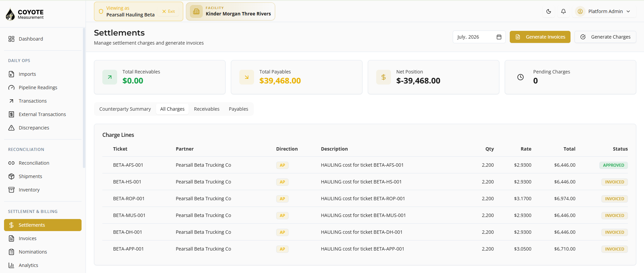Viewport: 644px width, 273px height.
Task: Switch to the Receivables tab
Action: (207, 109)
